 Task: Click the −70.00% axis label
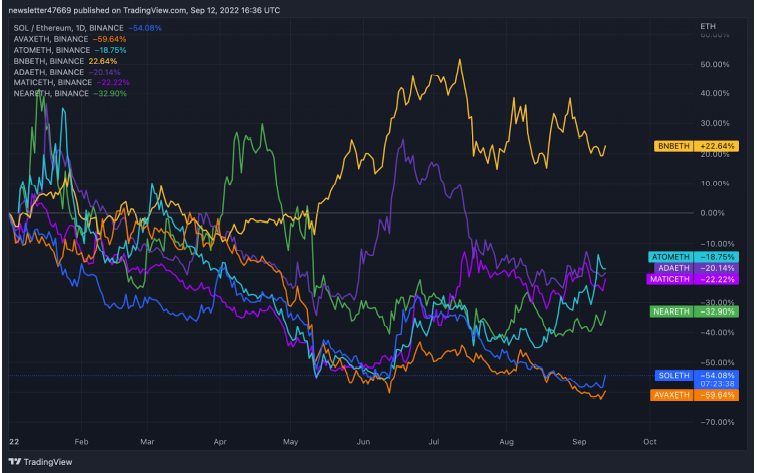pyautogui.click(x=717, y=422)
